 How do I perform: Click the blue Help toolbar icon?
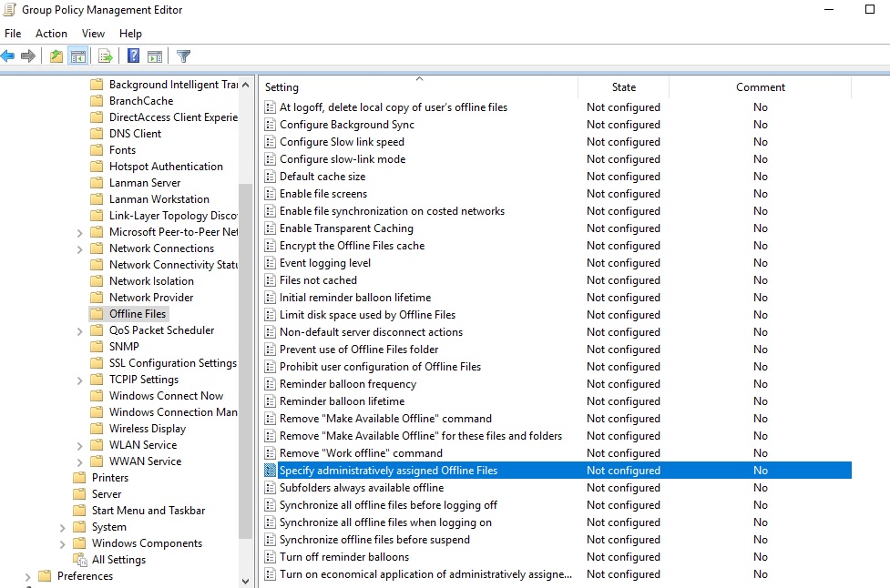tap(133, 56)
